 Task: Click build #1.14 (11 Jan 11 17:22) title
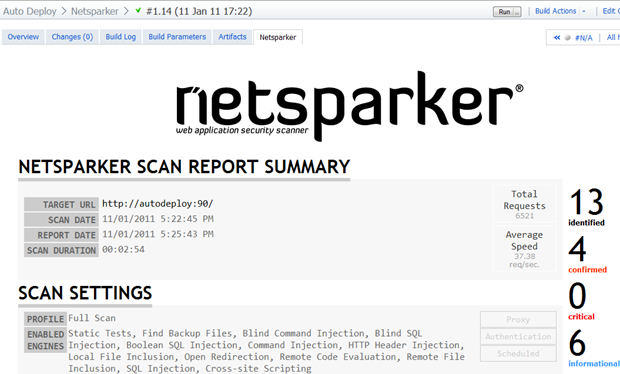coord(199,11)
